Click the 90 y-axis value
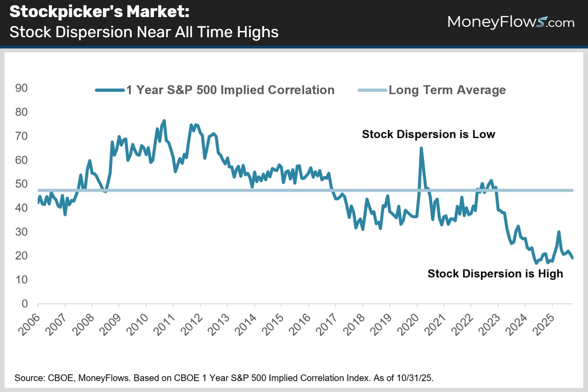 point(22,88)
